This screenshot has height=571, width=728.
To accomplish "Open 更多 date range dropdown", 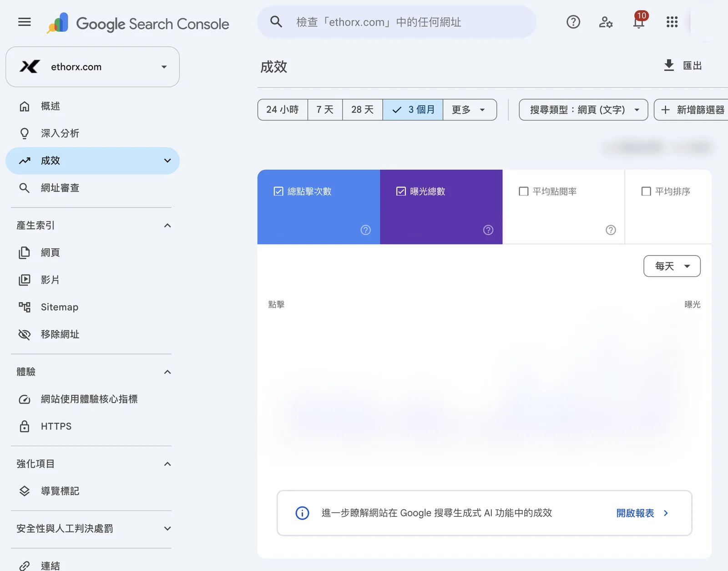I will [470, 110].
